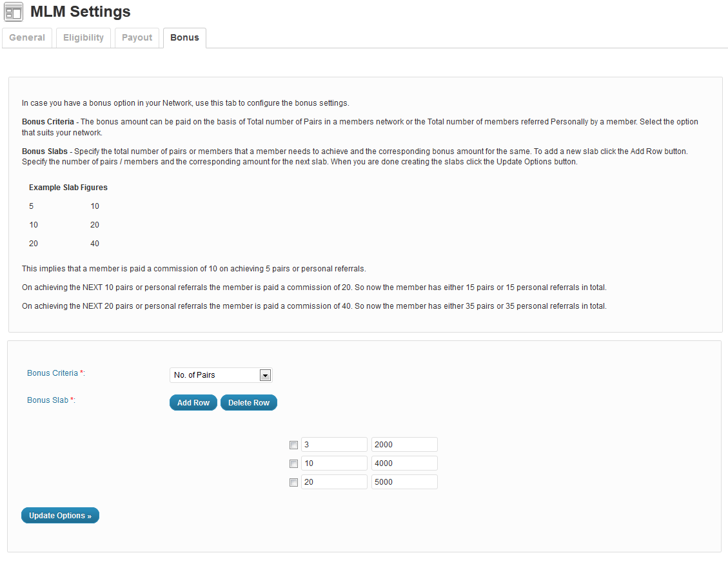Open the Bonus Criteria dropdown
The image size is (728, 564).
(x=221, y=375)
